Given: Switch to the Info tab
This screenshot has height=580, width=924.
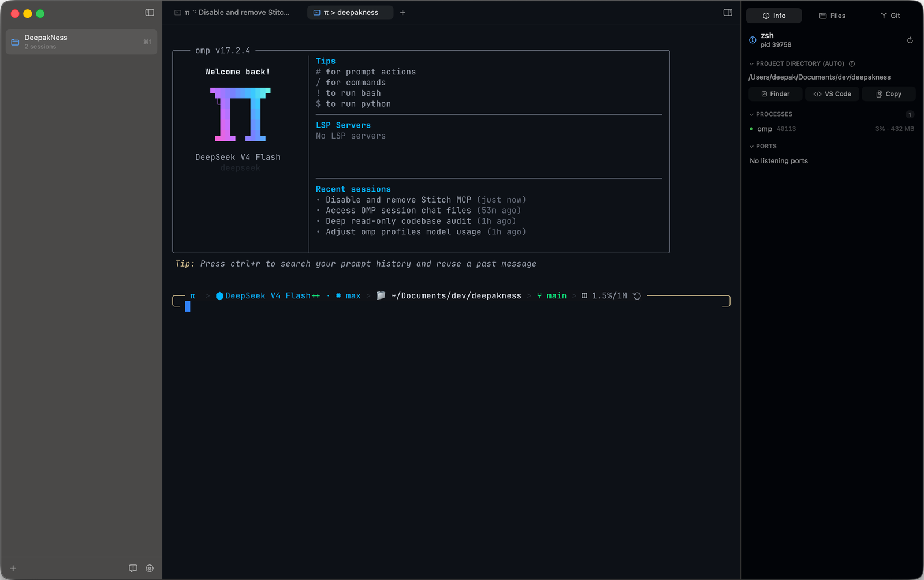Looking at the screenshot, I should (x=774, y=16).
